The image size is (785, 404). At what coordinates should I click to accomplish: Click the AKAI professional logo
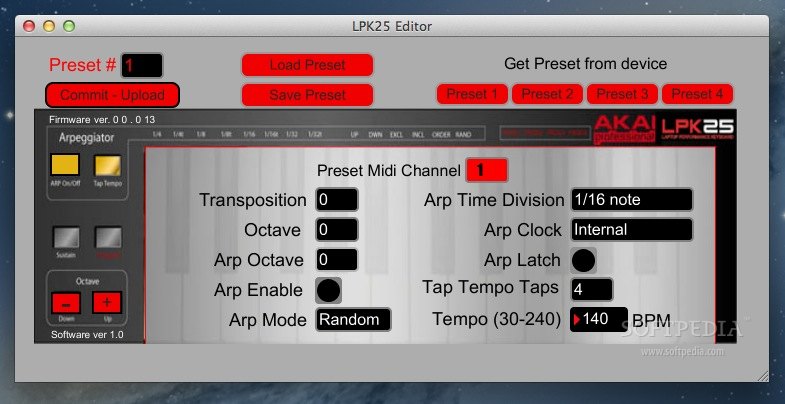point(625,129)
